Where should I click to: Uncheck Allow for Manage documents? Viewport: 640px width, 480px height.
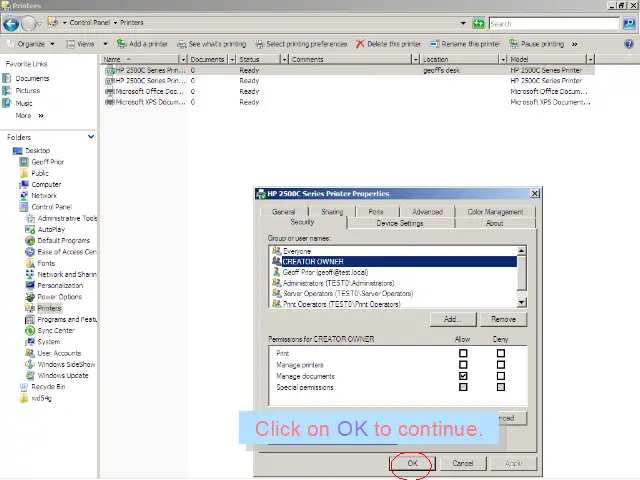(x=463, y=376)
